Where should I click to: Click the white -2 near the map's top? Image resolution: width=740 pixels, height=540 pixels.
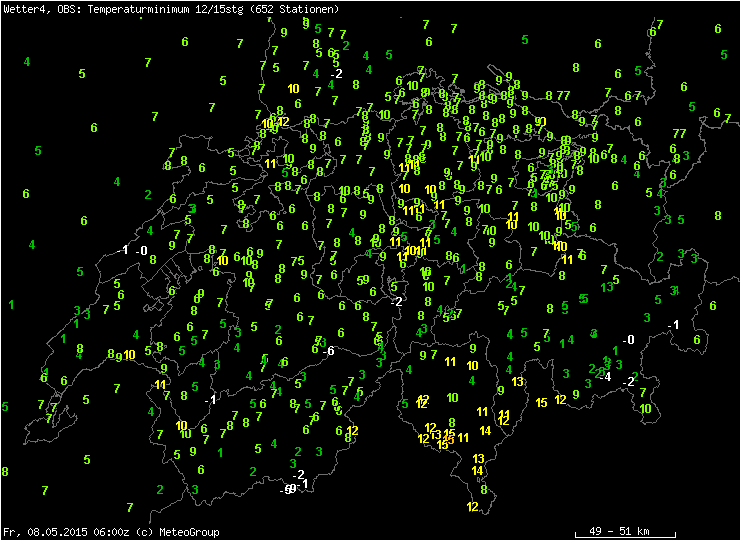pyautogui.click(x=336, y=74)
